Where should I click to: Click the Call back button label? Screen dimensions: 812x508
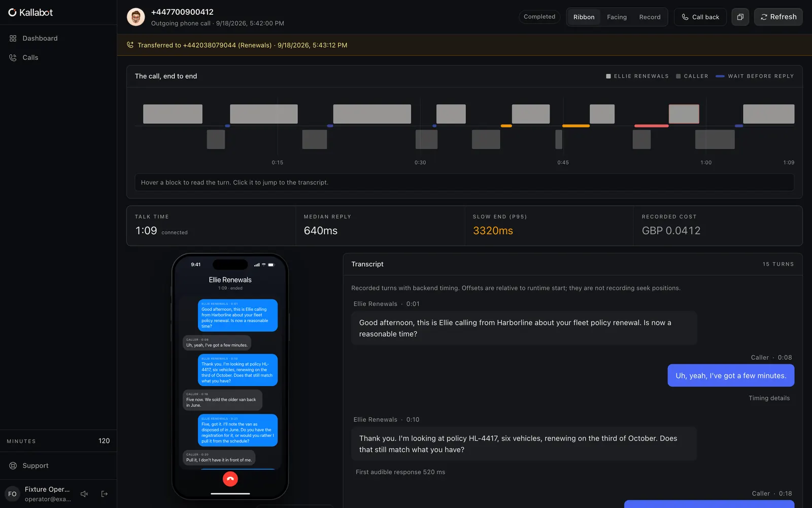point(705,17)
